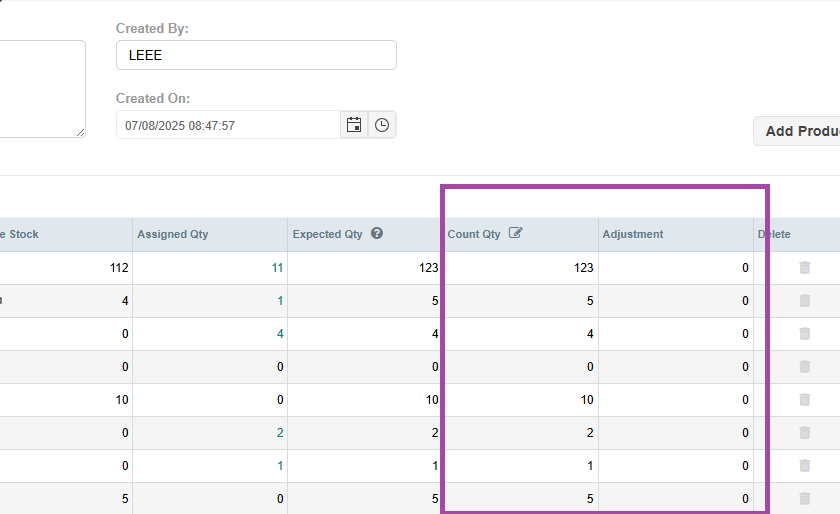Focus the Created On date text field
Viewport: 840px width, 514px height.
tap(228, 125)
